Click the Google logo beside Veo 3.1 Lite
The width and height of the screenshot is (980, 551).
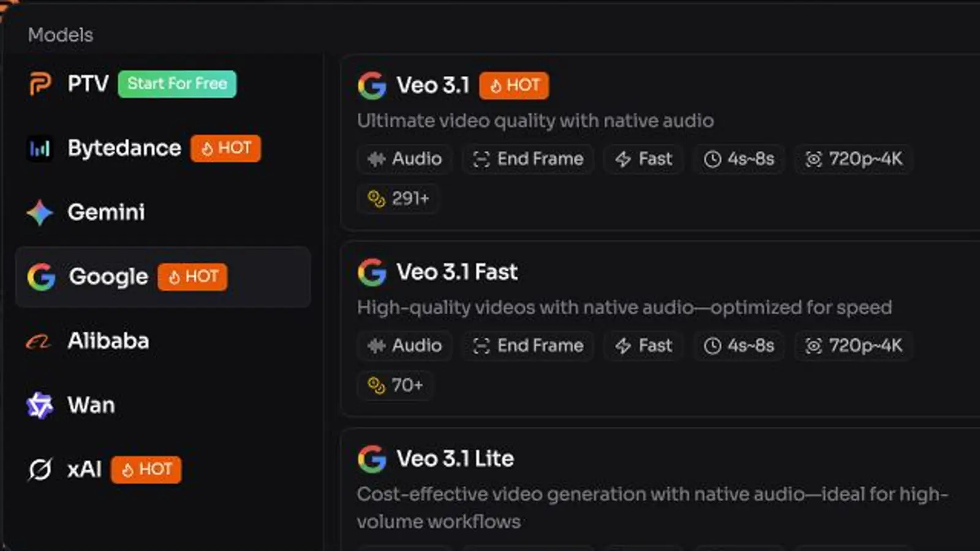[372, 459]
